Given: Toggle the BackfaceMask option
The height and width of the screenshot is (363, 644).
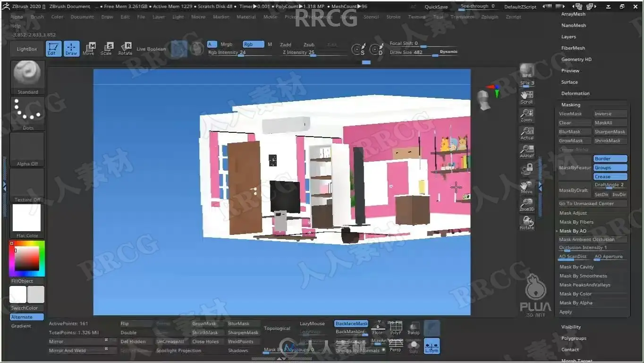Looking at the screenshot, I should [351, 324].
